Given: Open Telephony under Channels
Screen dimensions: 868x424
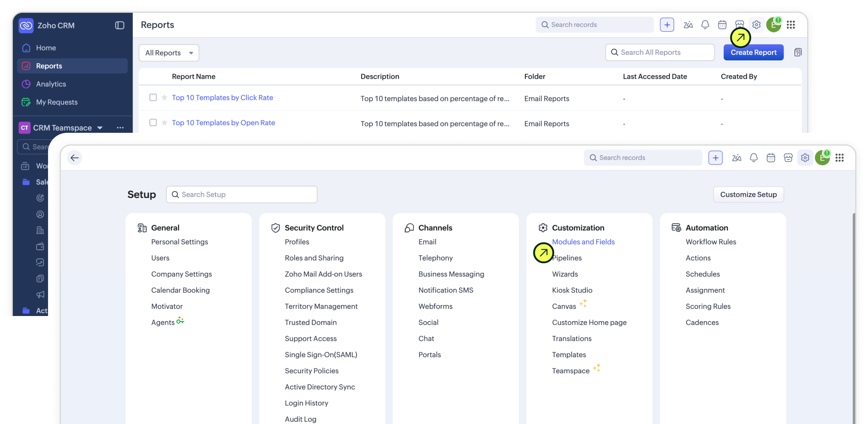Looking at the screenshot, I should click(436, 258).
